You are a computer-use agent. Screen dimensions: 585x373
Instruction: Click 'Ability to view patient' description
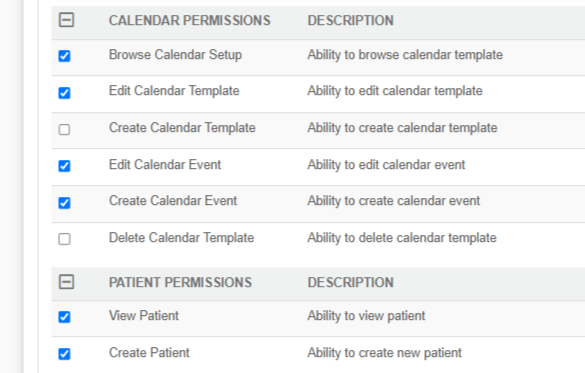click(x=366, y=316)
